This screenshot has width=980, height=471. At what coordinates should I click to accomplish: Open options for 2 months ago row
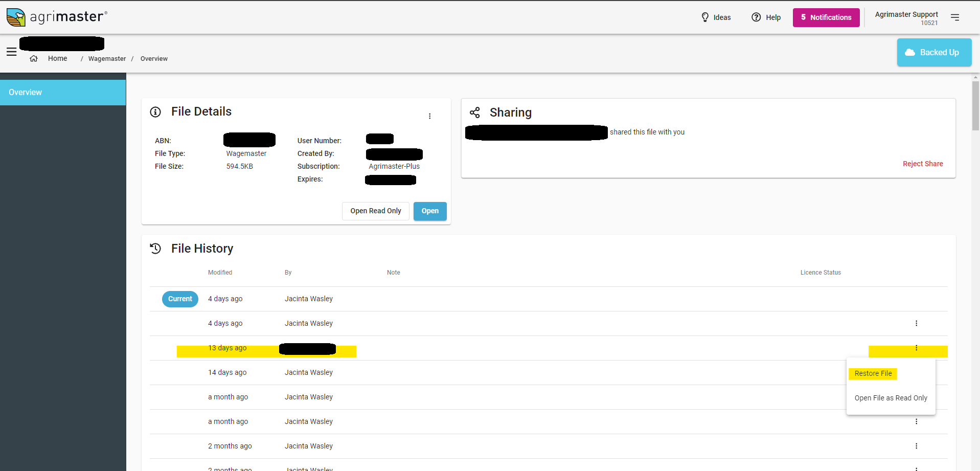916,446
